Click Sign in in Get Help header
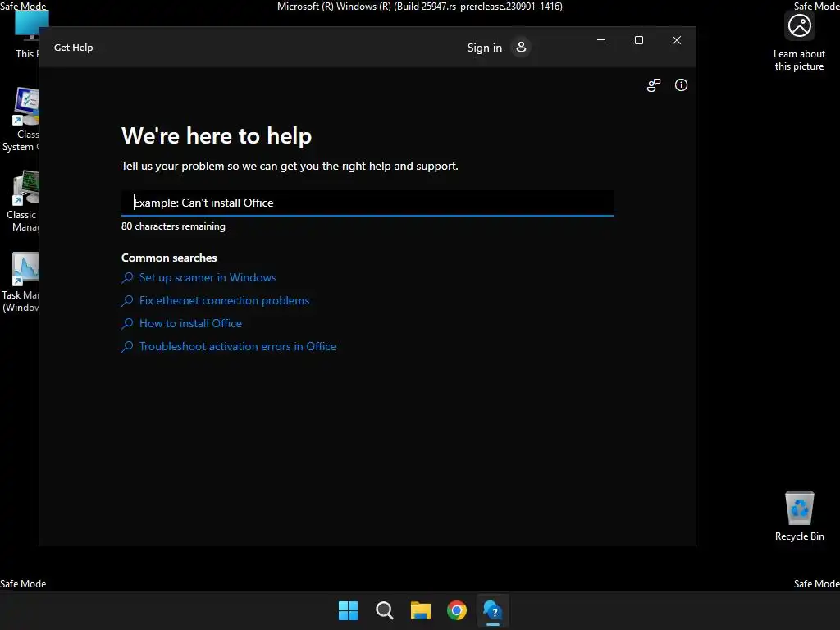840x630 pixels. (x=484, y=48)
